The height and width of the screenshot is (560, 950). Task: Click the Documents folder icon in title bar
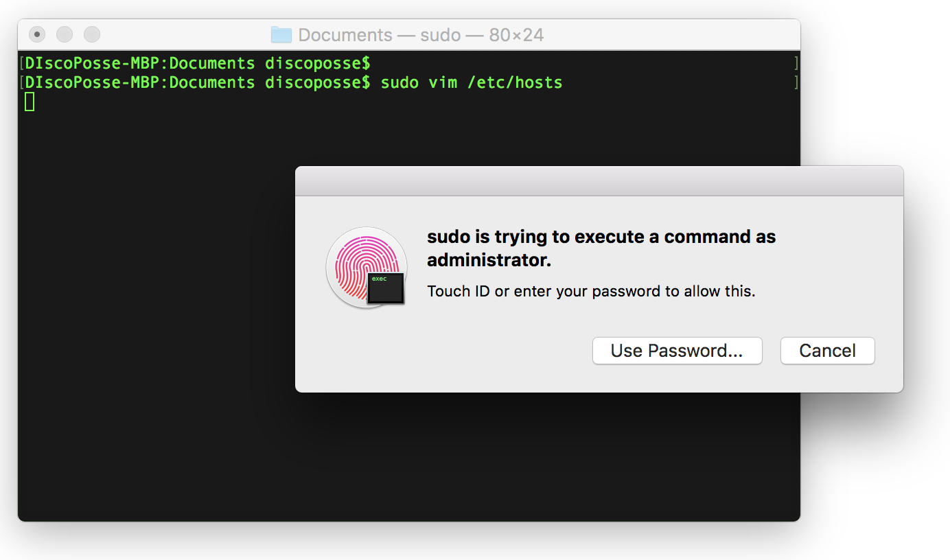pyautogui.click(x=281, y=34)
